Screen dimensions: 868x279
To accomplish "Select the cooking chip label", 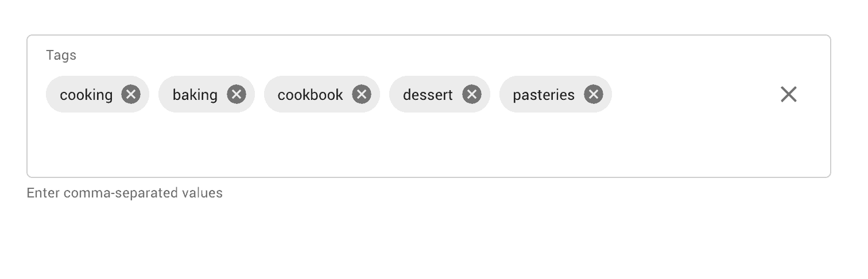I will (86, 95).
